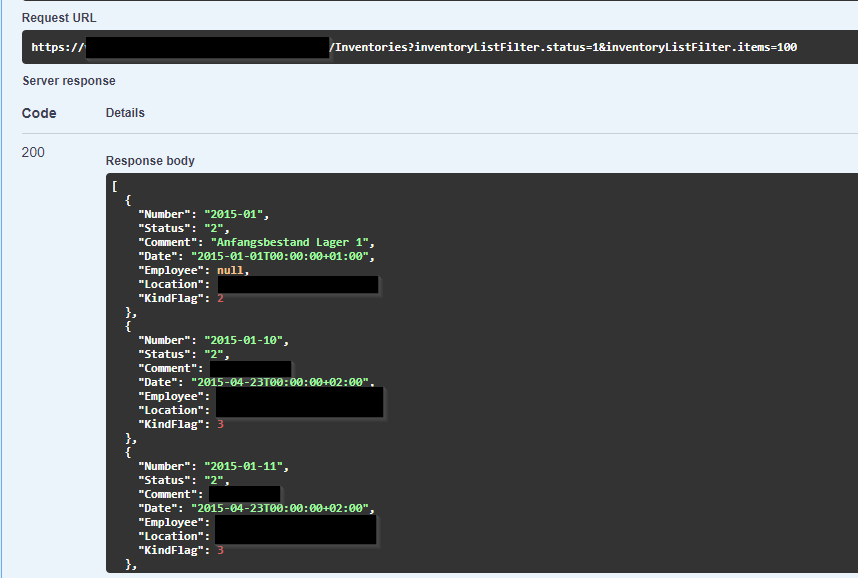This screenshot has width=858, height=578.
Task: Click the Request URL section heading
Action: tap(60, 17)
